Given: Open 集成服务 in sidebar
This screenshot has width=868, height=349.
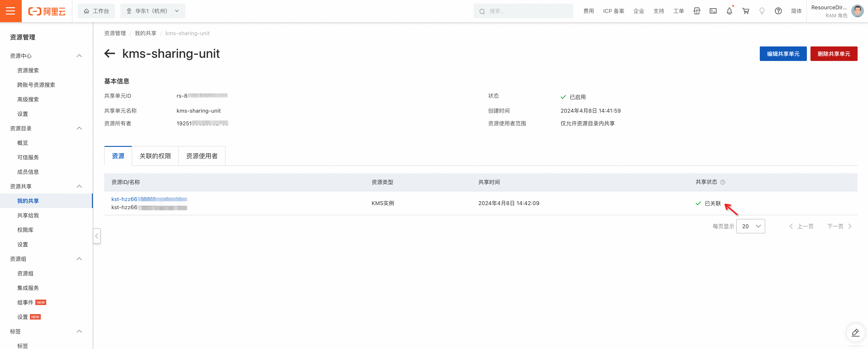Looking at the screenshot, I should [x=28, y=288].
